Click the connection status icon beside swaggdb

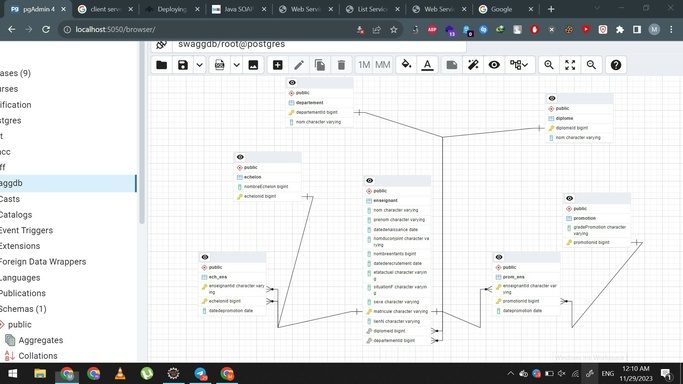162,44
